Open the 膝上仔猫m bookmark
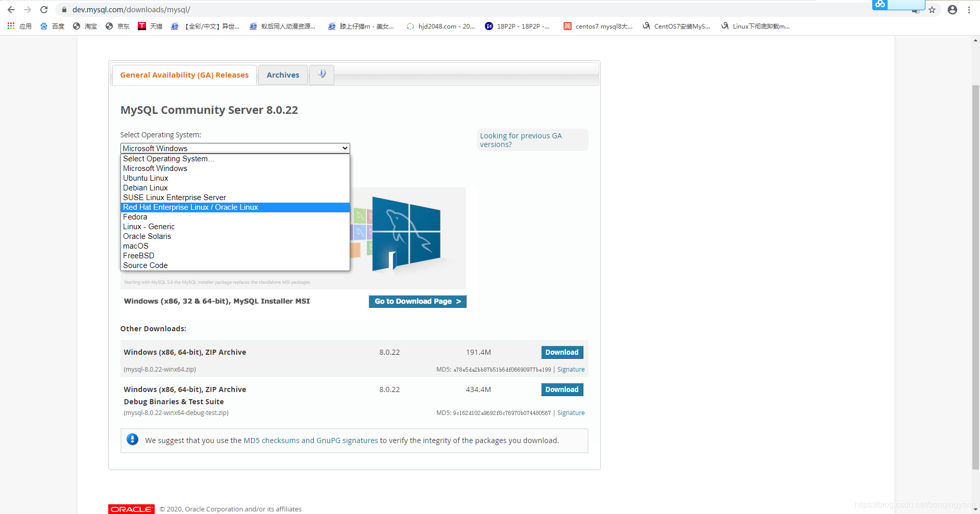The height and width of the screenshot is (514, 980). coord(361,26)
